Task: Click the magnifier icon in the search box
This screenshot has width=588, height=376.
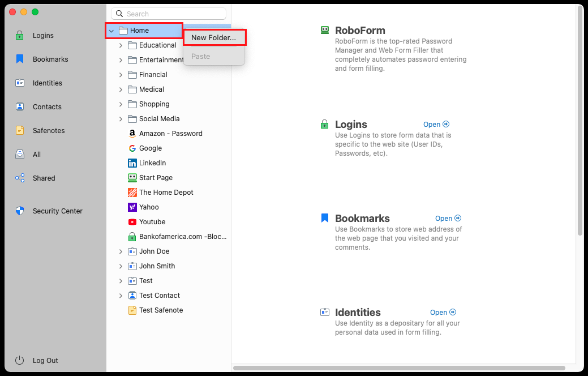Action: point(119,14)
